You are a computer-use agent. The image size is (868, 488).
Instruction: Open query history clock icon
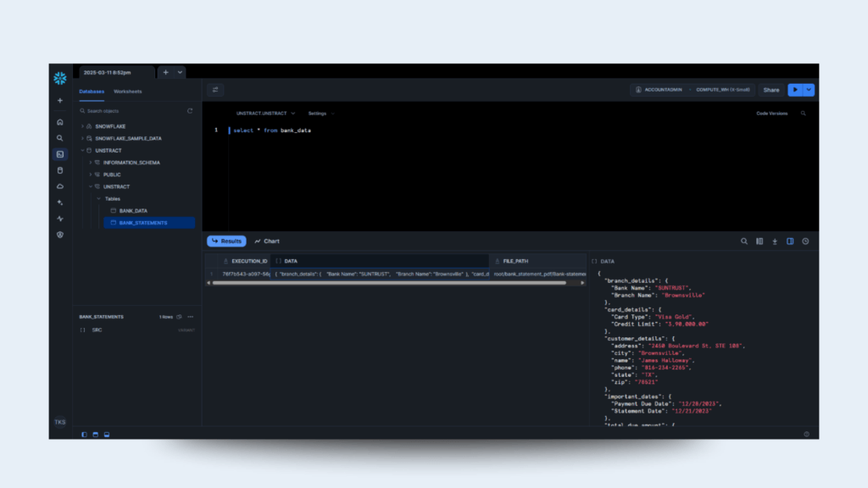click(805, 241)
